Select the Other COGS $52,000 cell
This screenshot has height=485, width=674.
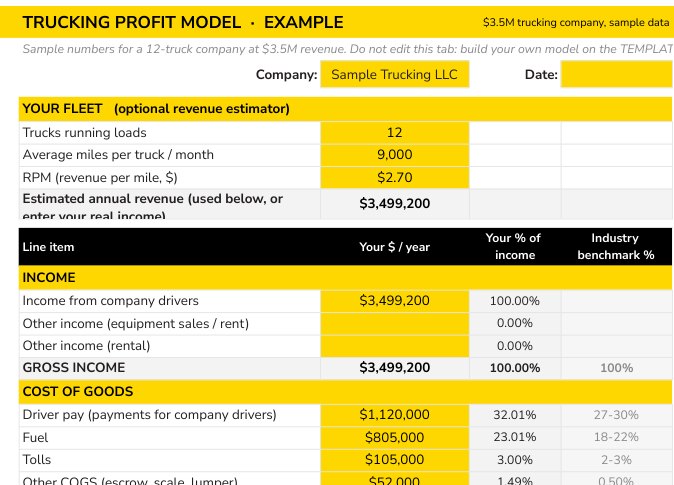coord(395,479)
